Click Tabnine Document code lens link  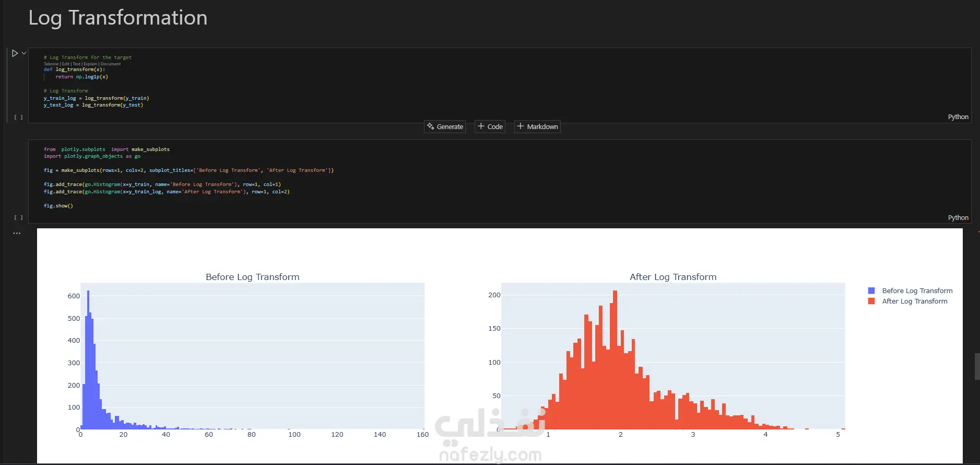pos(111,64)
